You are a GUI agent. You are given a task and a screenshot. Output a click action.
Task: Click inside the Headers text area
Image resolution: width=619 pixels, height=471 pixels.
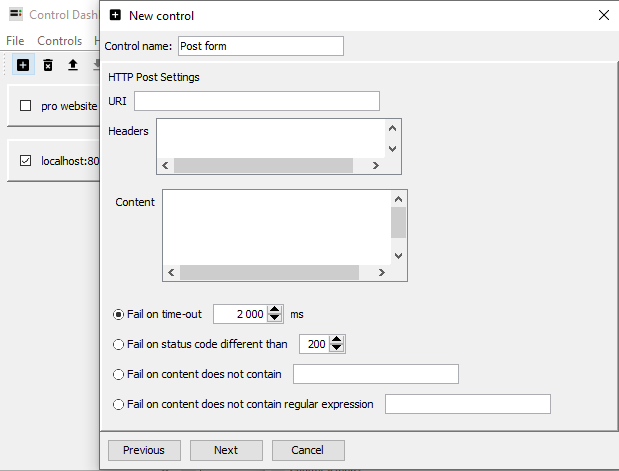pos(272,138)
